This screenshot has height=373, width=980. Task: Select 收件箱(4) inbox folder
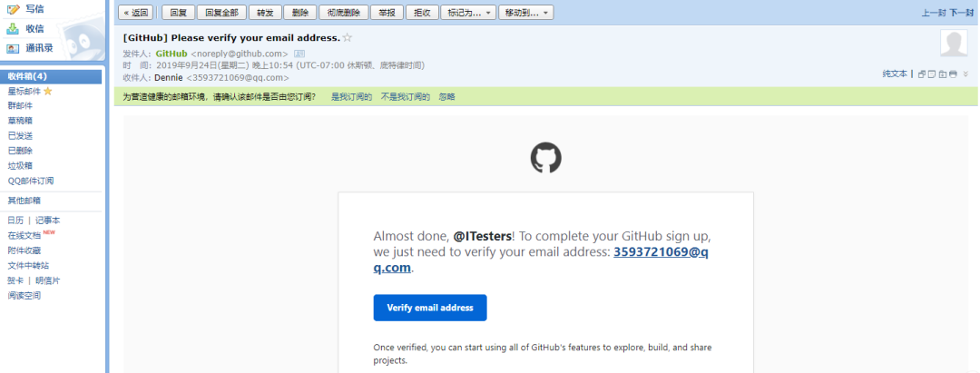click(x=51, y=76)
